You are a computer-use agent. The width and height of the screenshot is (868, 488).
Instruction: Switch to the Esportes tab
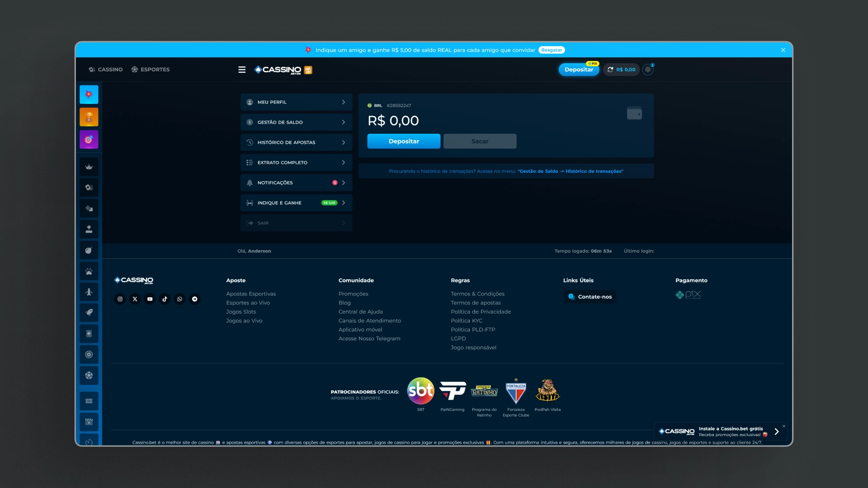click(x=151, y=70)
